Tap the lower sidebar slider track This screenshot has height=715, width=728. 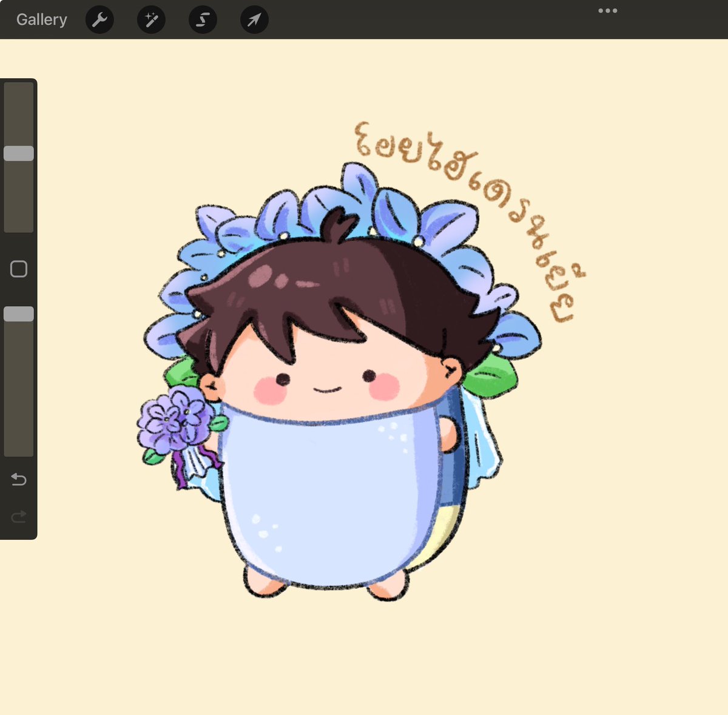pos(19,394)
